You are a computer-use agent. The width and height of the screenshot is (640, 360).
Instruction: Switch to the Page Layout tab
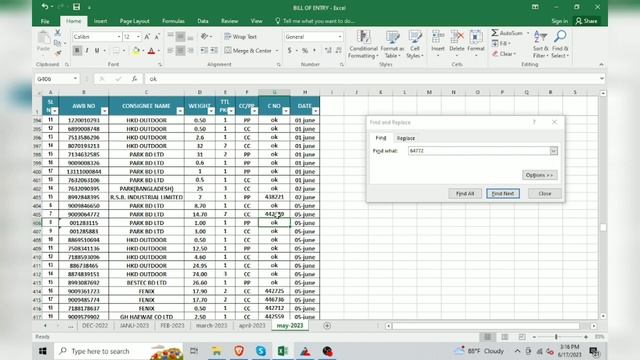[x=134, y=21]
